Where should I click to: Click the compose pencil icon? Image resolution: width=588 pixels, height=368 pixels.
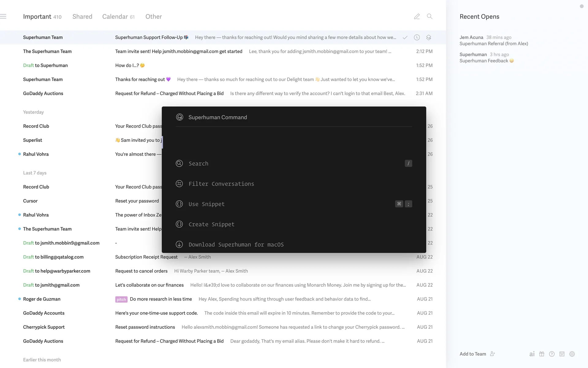pos(417,17)
